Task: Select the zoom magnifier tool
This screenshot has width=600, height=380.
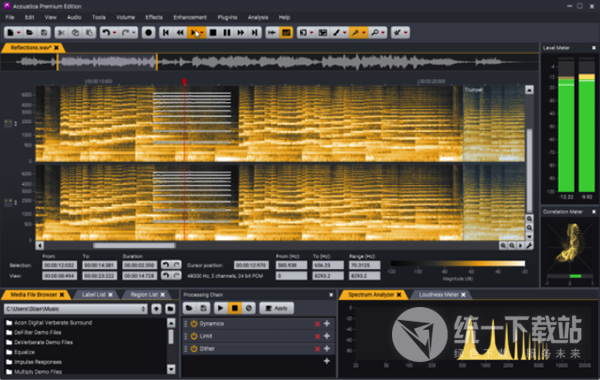Action: pos(375,33)
